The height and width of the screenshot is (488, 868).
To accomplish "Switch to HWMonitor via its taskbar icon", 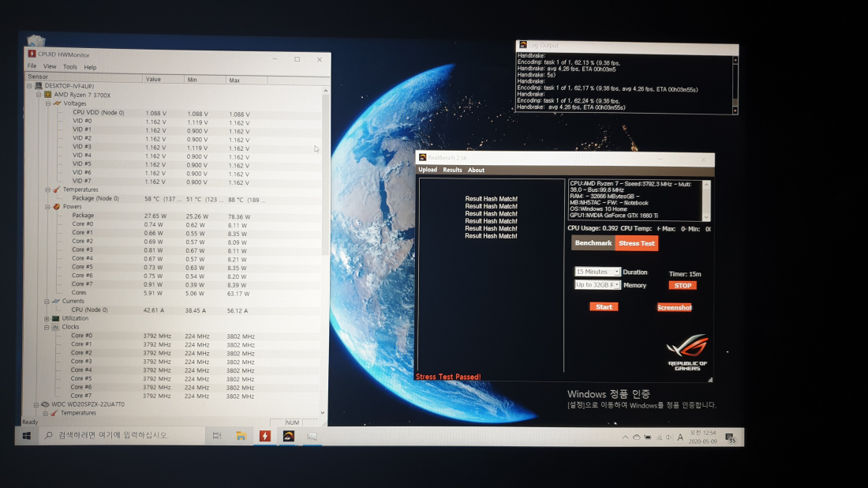I will 264,436.
